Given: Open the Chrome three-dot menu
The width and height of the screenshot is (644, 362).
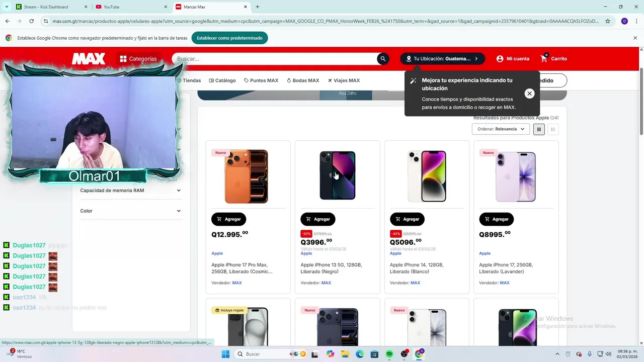Looking at the screenshot, I should (636, 21).
